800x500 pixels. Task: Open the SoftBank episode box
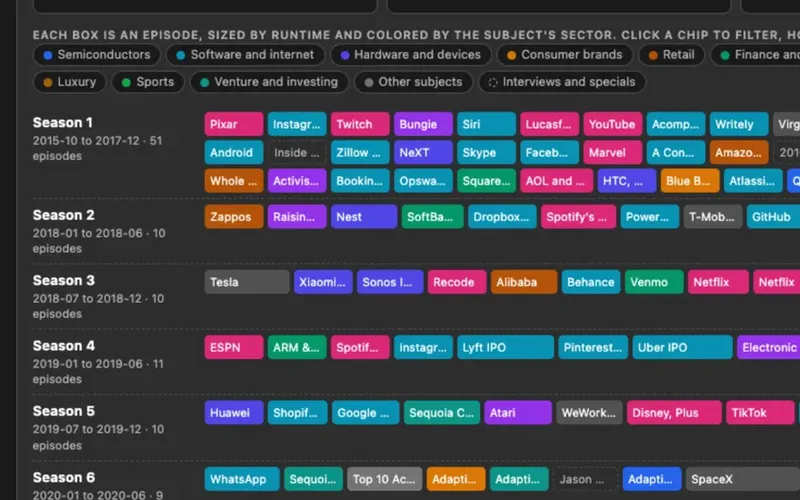point(433,216)
